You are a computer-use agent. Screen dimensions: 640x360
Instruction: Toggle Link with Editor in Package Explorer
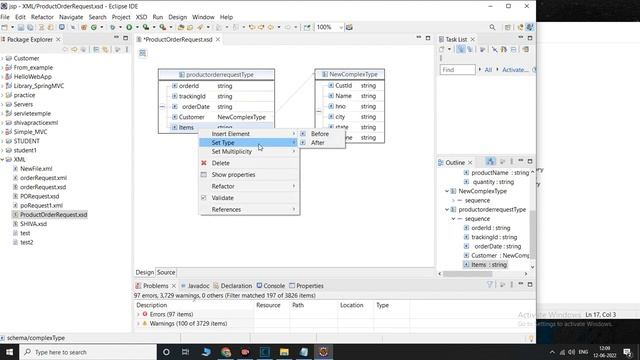pos(105,49)
